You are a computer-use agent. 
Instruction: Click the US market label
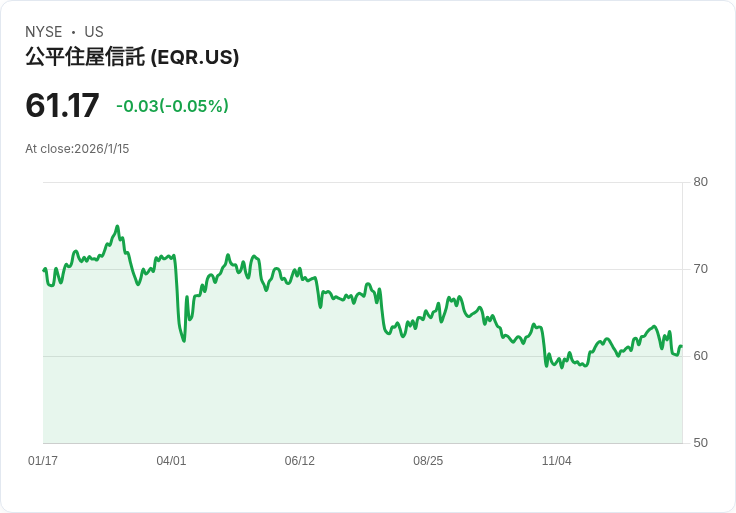point(94,32)
